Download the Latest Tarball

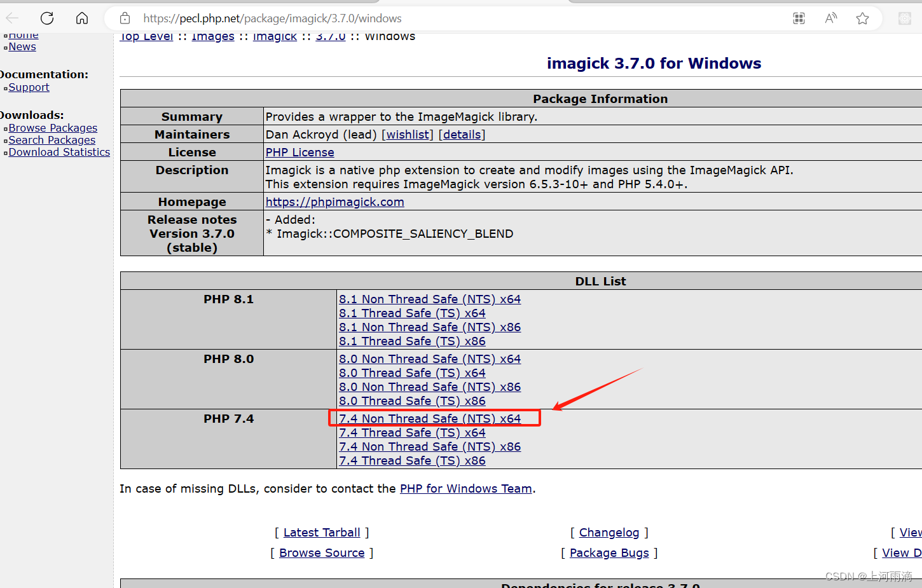(x=322, y=532)
